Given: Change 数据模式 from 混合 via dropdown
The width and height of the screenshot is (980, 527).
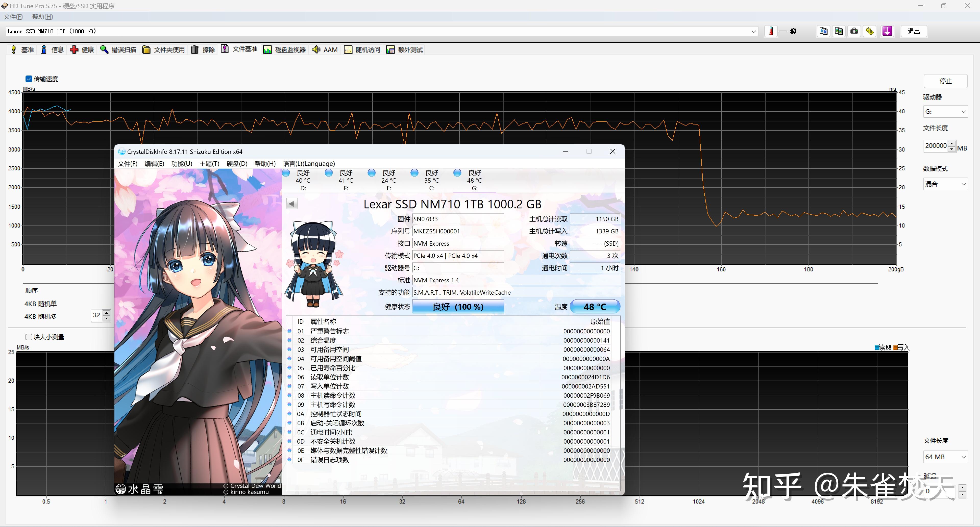Looking at the screenshot, I should [963, 184].
